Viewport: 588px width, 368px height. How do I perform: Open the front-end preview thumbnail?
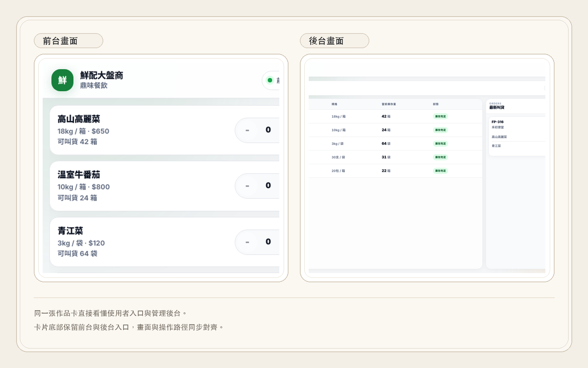click(161, 168)
